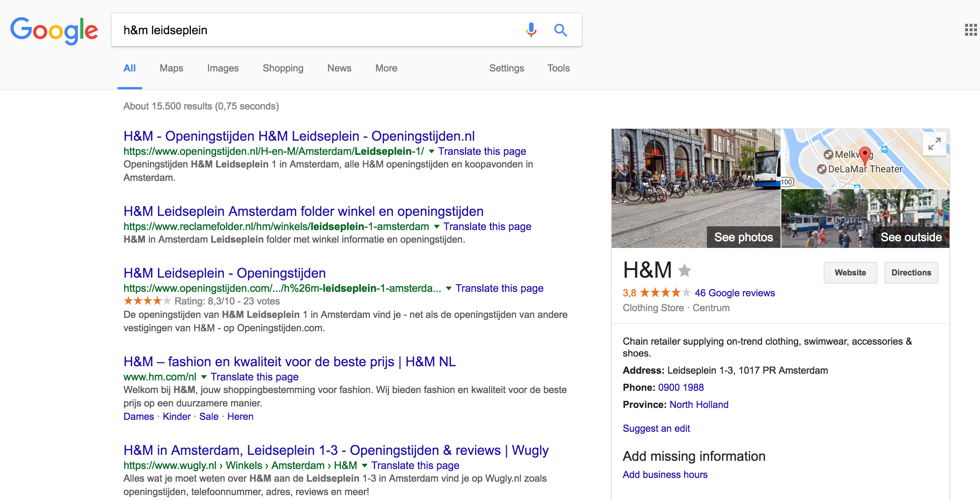
Task: Click the Melkweg marker icon on map
Action: (828, 154)
